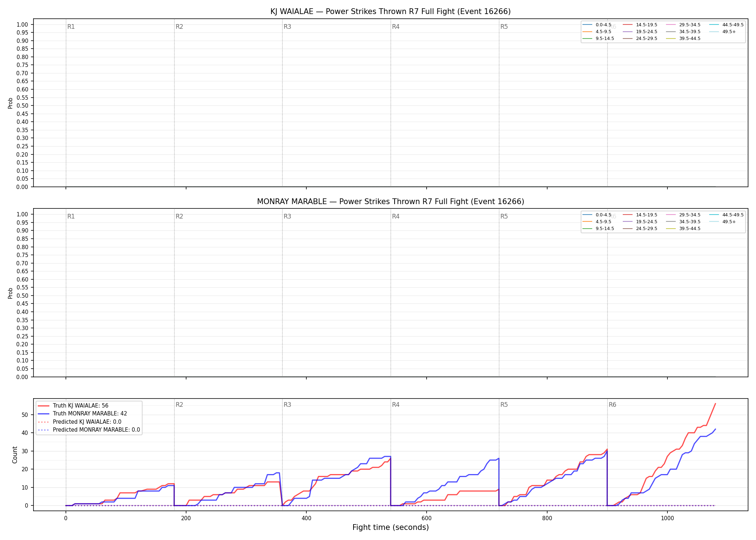Click the R5 round label in MONRAY MARABLE chart

pos(504,216)
